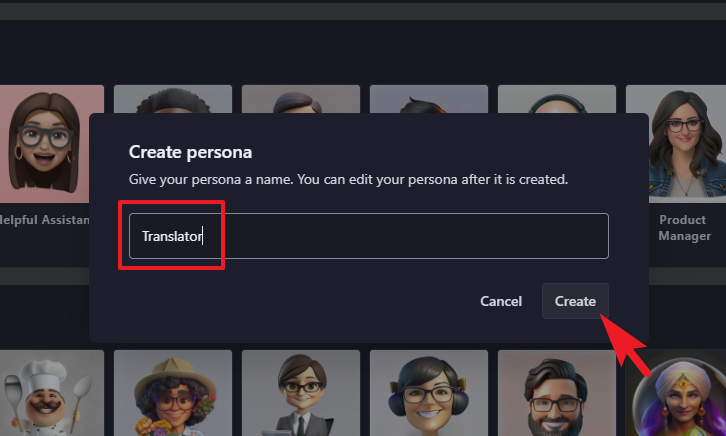Select the bald persona wearing headset
The height and width of the screenshot is (436, 726).
click(557, 99)
